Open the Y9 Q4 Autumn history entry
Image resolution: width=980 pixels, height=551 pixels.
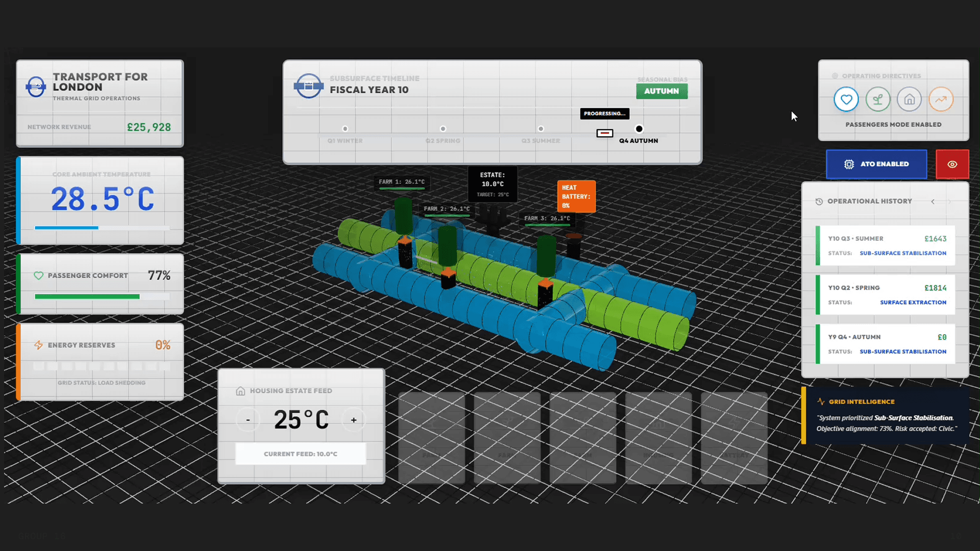pyautogui.click(x=886, y=344)
